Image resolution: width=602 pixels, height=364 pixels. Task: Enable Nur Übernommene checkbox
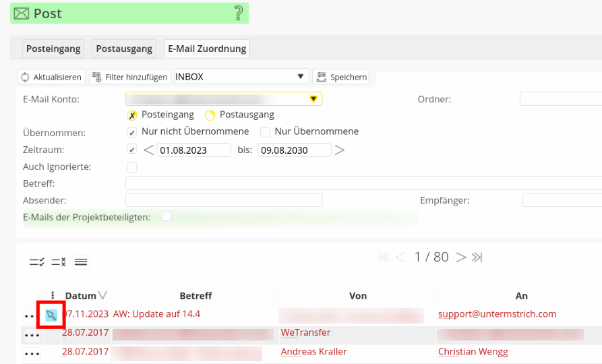[266, 132]
